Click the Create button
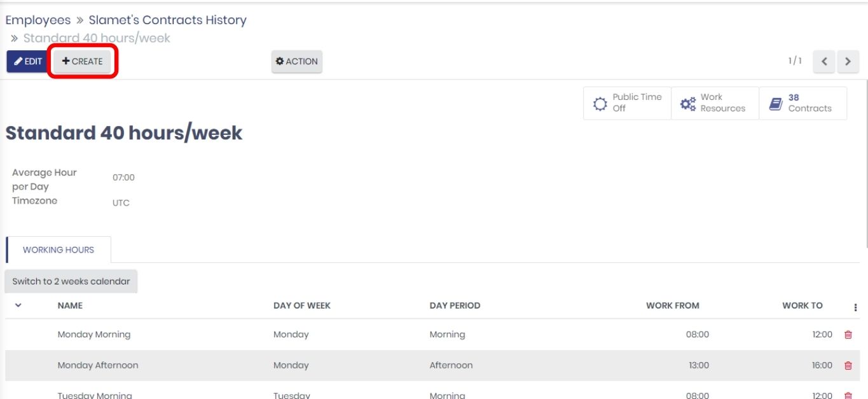This screenshot has width=868, height=399. pos(83,62)
